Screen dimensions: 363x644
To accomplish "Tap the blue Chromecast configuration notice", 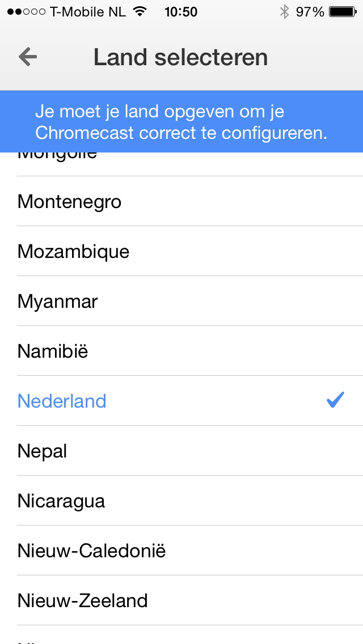I will 181,121.
